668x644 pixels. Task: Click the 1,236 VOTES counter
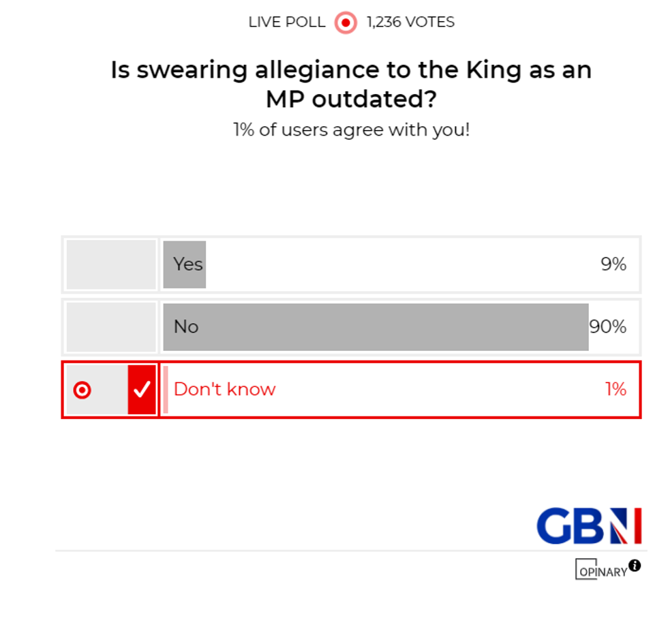pyautogui.click(x=410, y=22)
